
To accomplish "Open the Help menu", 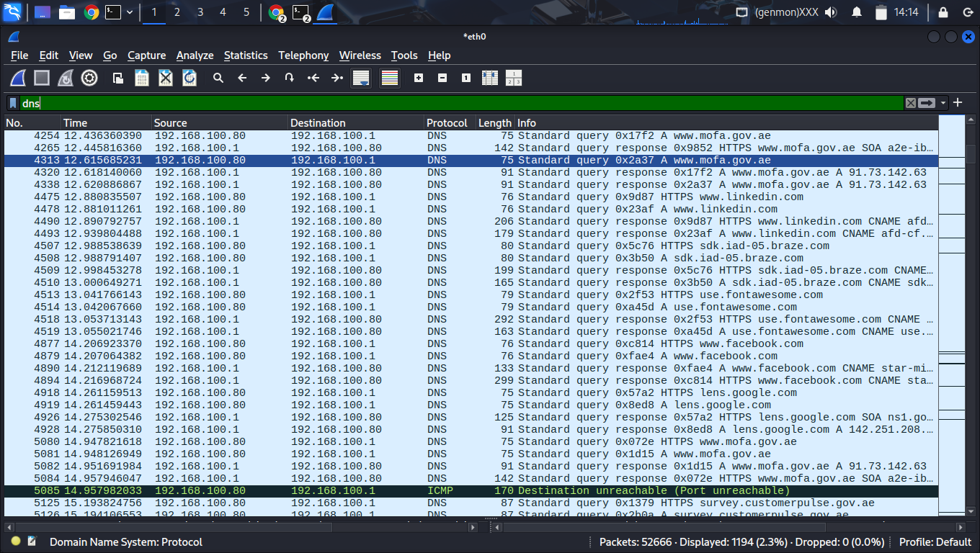I will click(x=439, y=55).
